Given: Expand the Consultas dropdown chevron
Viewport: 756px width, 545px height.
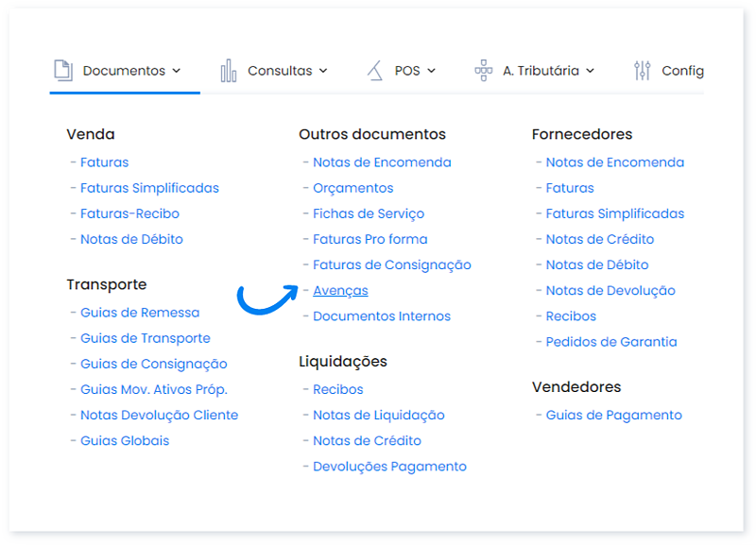Looking at the screenshot, I should [323, 71].
